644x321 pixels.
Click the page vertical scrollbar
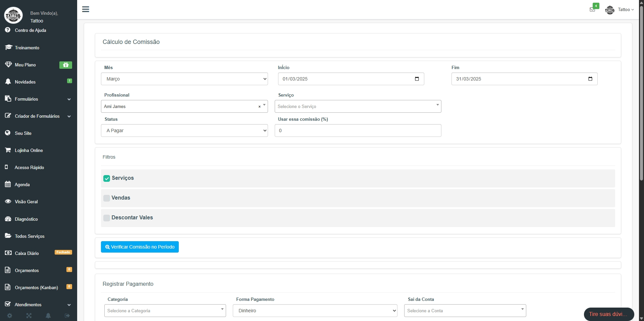(641, 94)
